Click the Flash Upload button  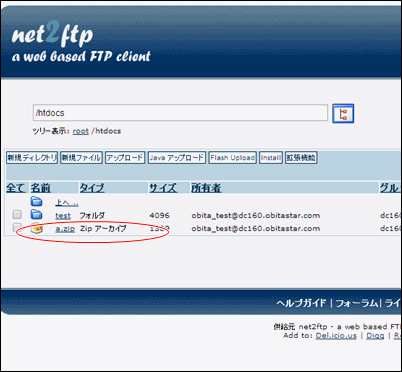click(x=232, y=158)
